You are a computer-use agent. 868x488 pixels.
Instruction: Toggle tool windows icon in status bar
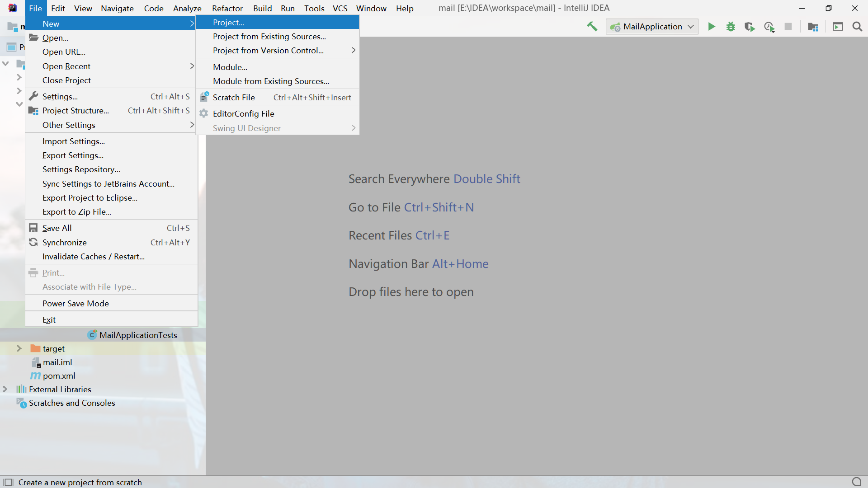(8, 482)
